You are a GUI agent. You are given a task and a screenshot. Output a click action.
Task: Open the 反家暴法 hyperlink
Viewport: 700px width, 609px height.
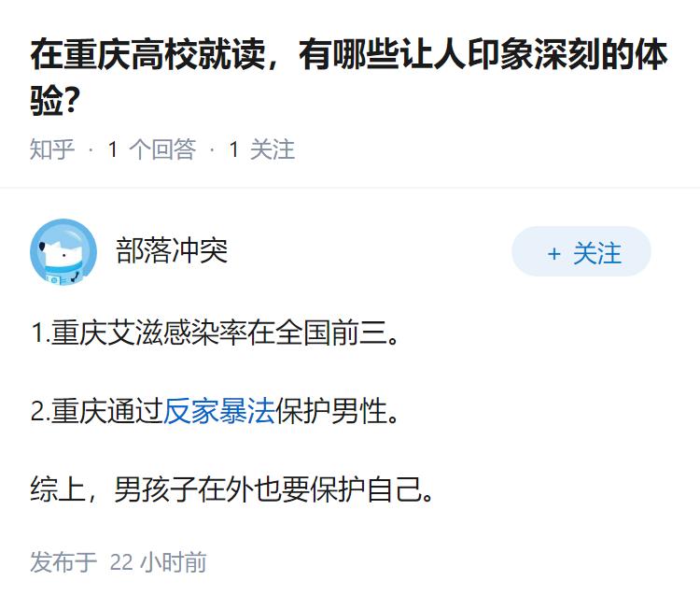[x=218, y=411]
